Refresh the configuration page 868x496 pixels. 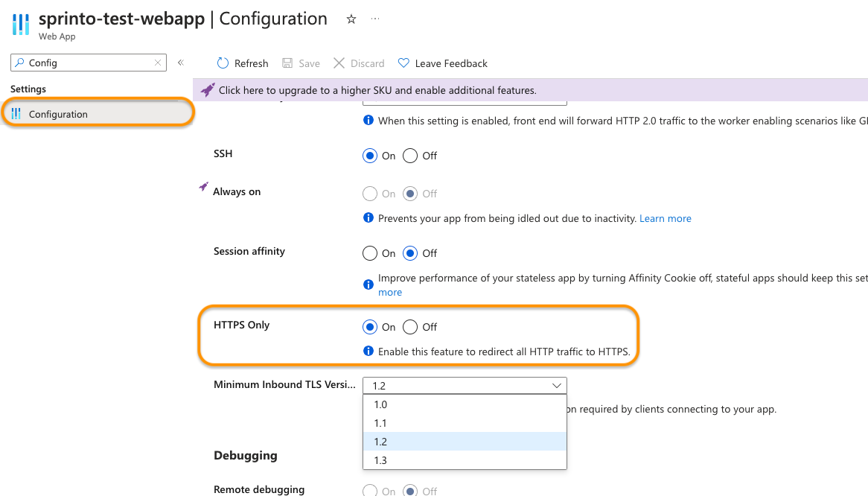[x=243, y=63]
